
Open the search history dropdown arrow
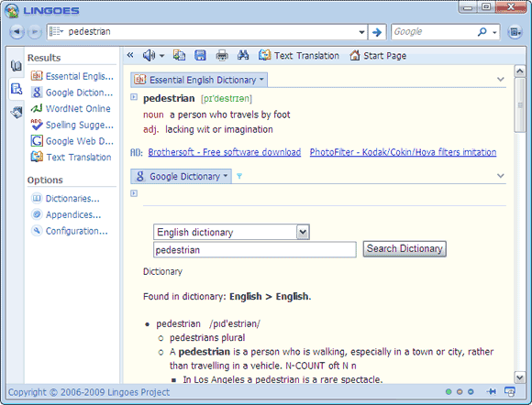361,32
